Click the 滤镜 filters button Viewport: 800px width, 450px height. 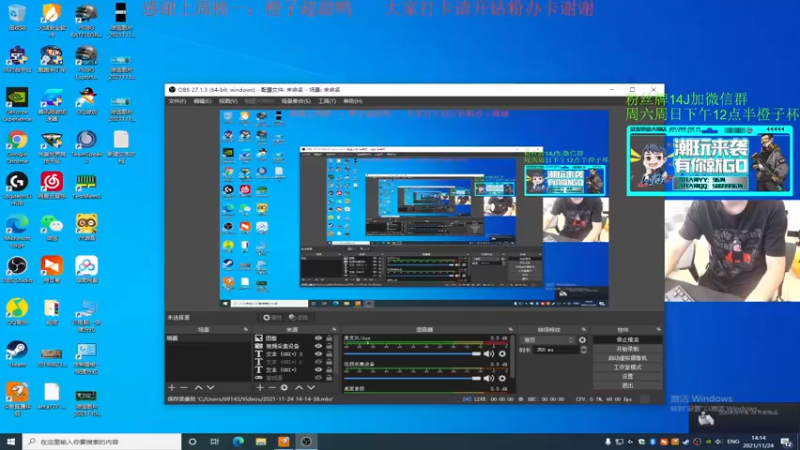298,317
